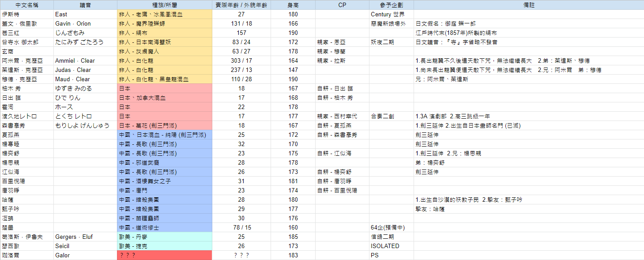644x260 pixels.
Task: Select the Gergers · Eluf cell
Action: 85,237
